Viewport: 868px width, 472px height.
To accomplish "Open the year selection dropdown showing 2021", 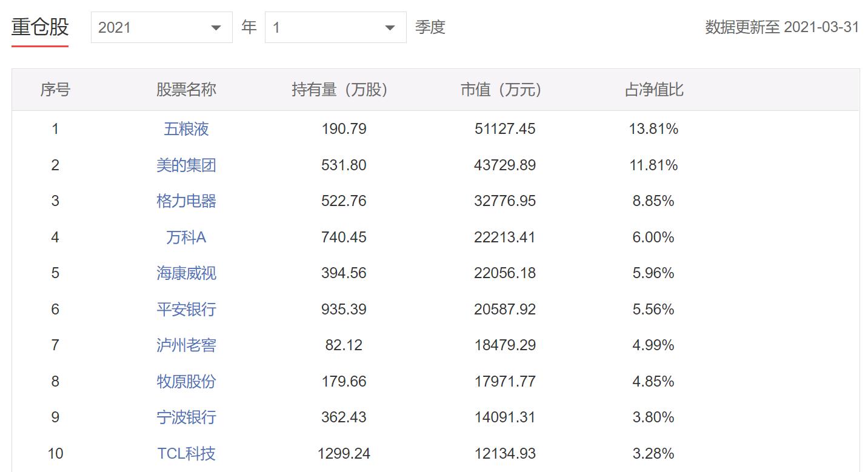I will pos(161,27).
